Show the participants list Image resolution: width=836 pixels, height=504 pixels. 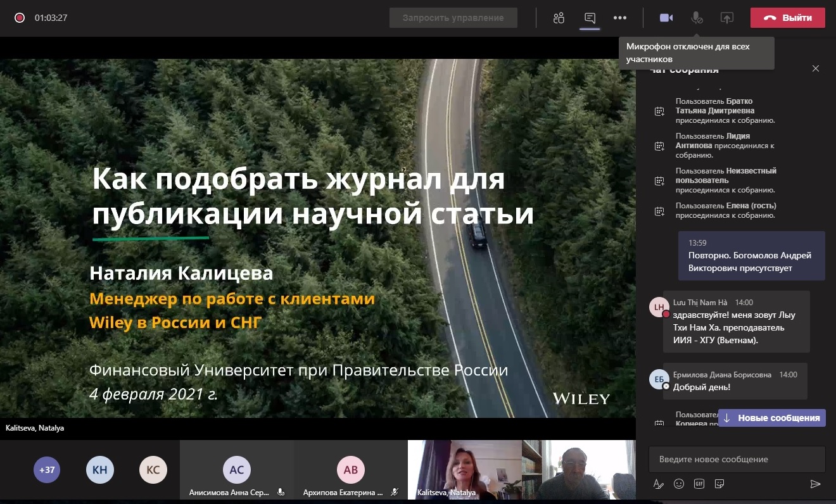point(559,18)
